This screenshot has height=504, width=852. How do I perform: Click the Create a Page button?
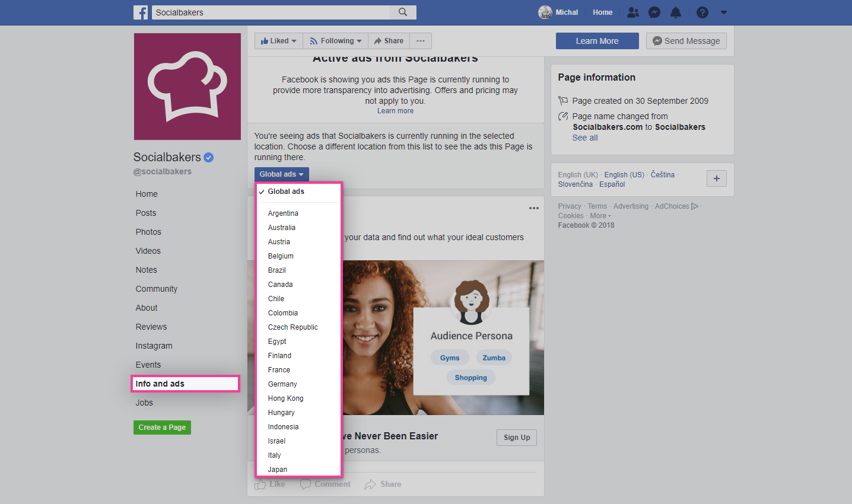[x=162, y=428]
